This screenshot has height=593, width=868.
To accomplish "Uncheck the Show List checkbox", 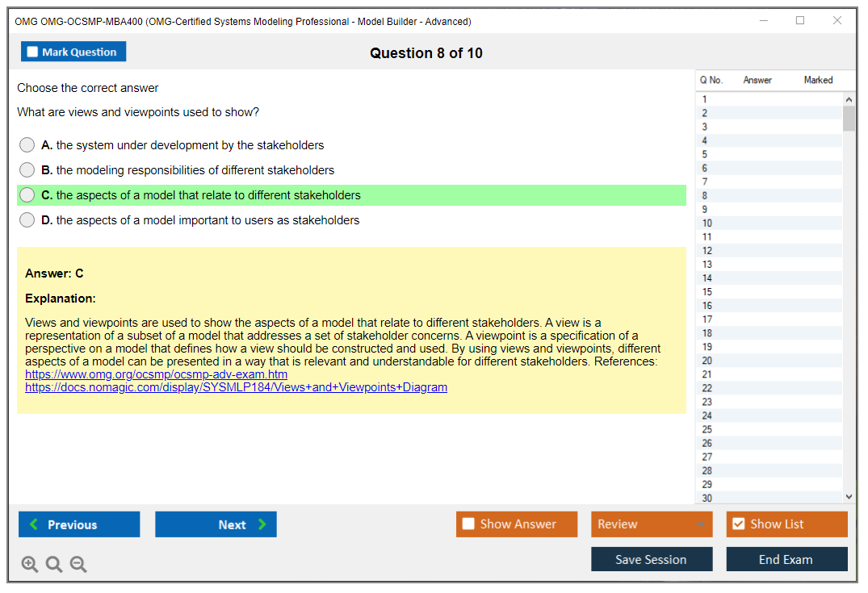I will [x=738, y=524].
